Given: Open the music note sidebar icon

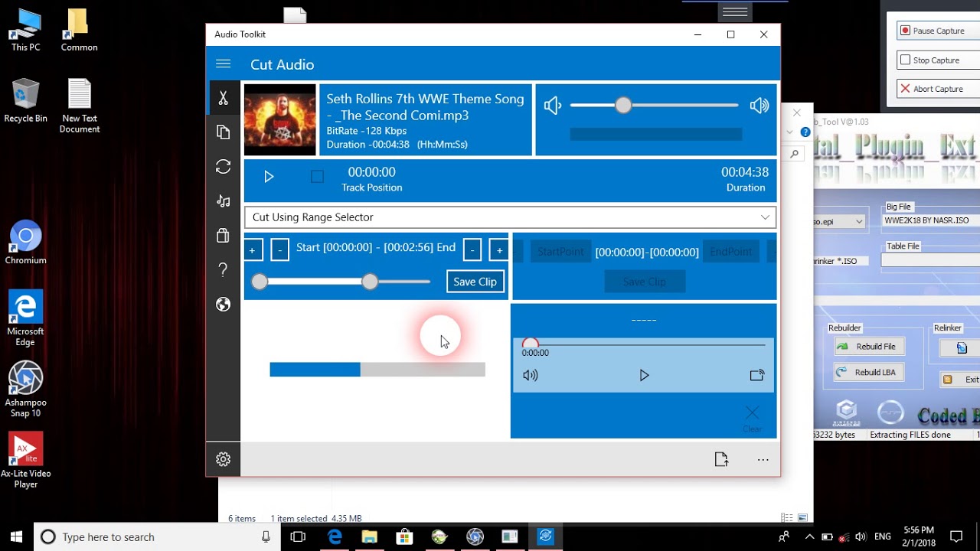Looking at the screenshot, I should pos(223,201).
